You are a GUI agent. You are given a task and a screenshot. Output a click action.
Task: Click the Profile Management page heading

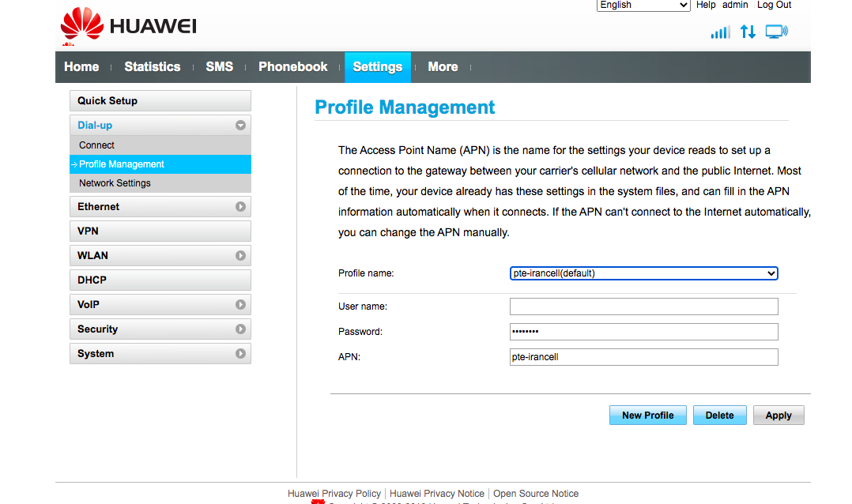point(405,107)
